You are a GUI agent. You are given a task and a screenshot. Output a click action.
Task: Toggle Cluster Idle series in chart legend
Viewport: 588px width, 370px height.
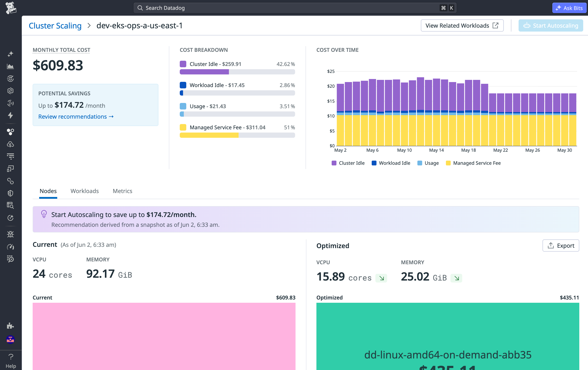tap(348, 163)
